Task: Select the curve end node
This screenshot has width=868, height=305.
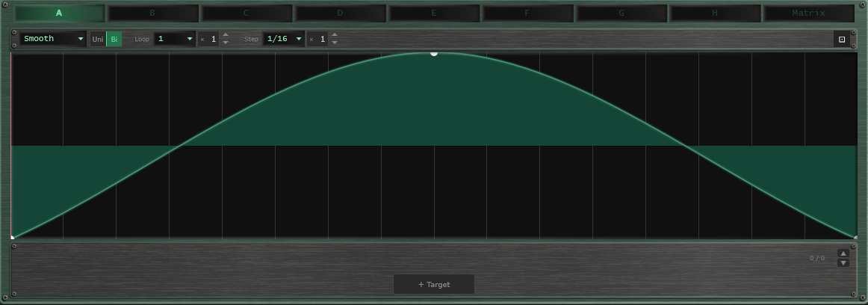Action: (x=856, y=238)
